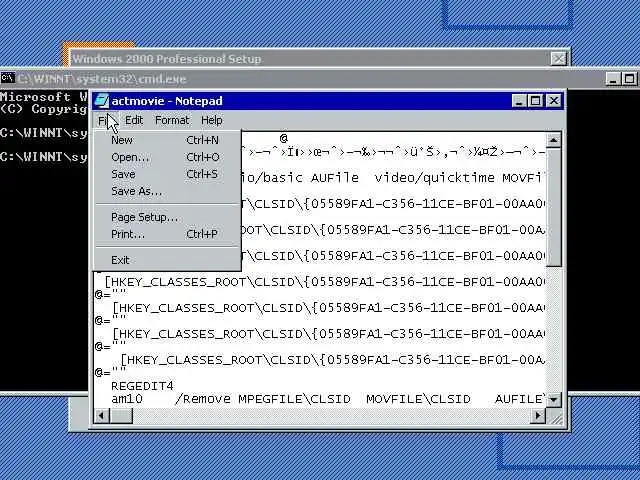Open the Help menu in Notepad
Viewport: 640px width, 480px height.
211,120
